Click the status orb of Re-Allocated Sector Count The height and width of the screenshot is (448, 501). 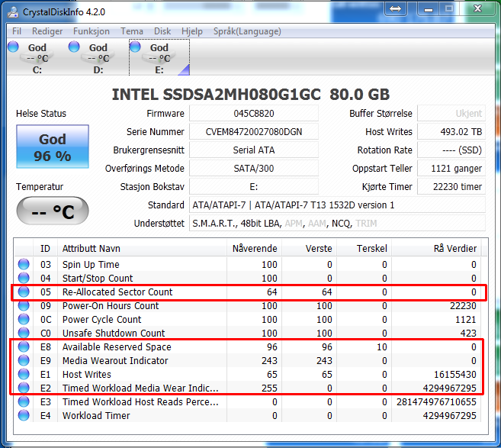point(24,292)
